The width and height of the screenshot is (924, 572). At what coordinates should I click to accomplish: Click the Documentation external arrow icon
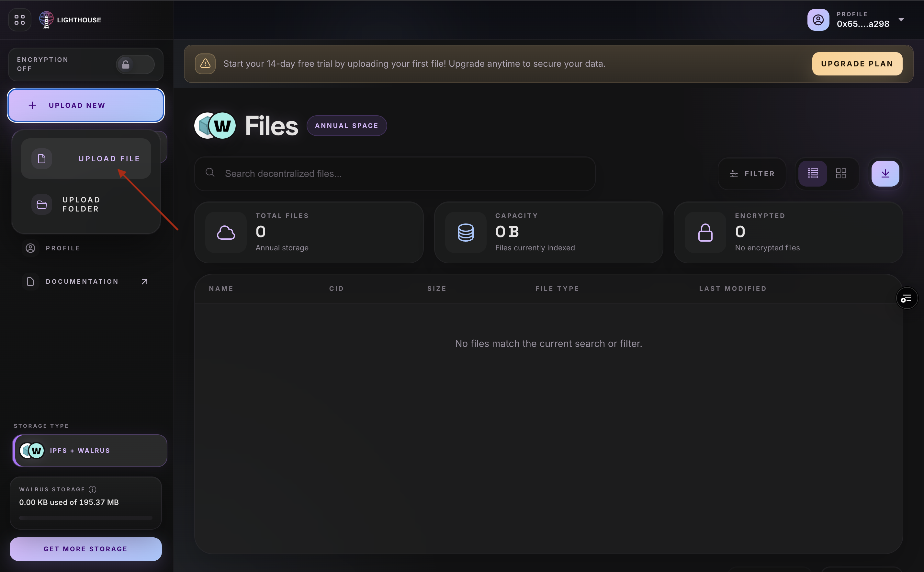144,281
